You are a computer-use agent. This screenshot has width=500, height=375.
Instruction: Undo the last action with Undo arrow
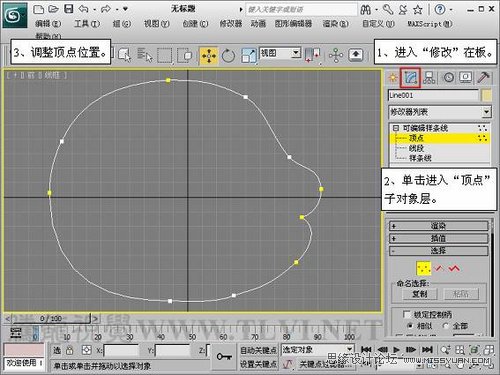[x=83, y=9]
